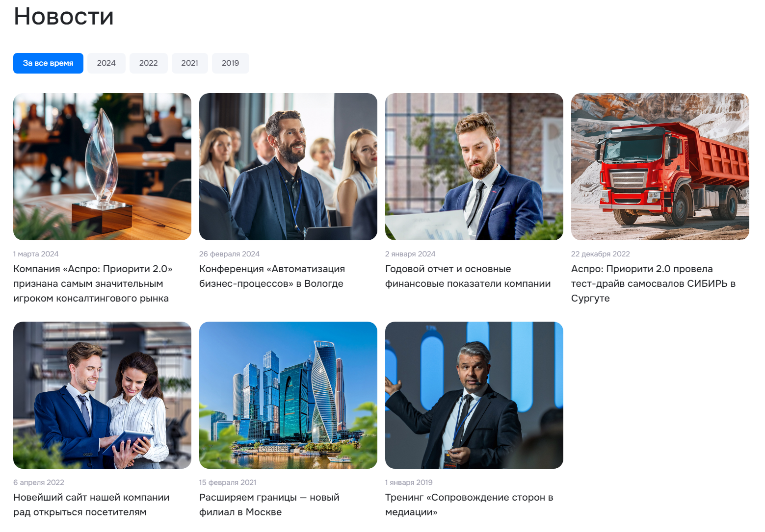765x532 pixels.
Task: Open the Vologda conference audience photo
Action: [x=288, y=167]
